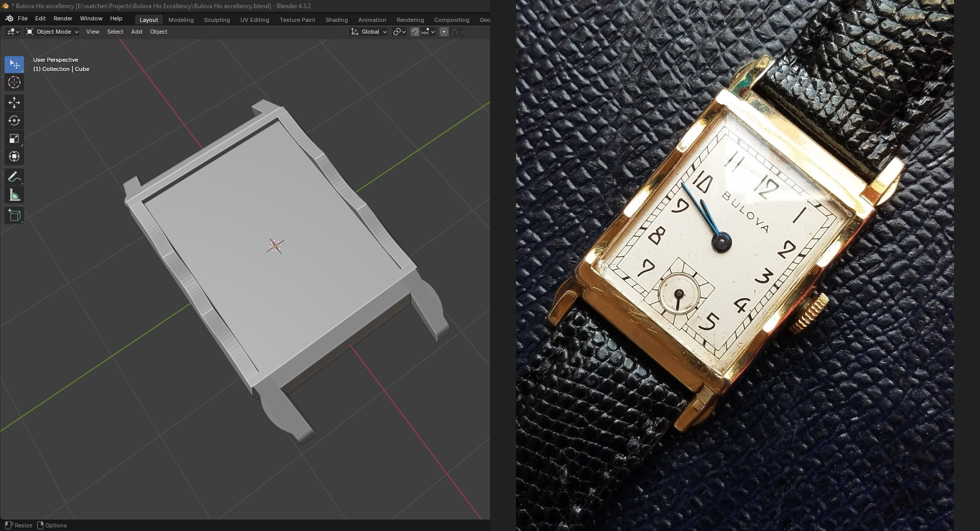980x531 pixels.
Task: Switch to the Rendering workspace tab
Action: [410, 20]
